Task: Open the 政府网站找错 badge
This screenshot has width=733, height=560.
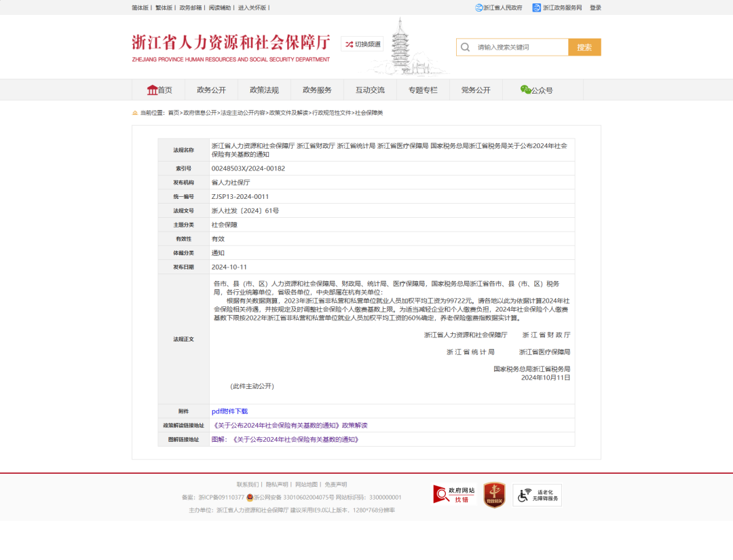Action: tap(454, 494)
